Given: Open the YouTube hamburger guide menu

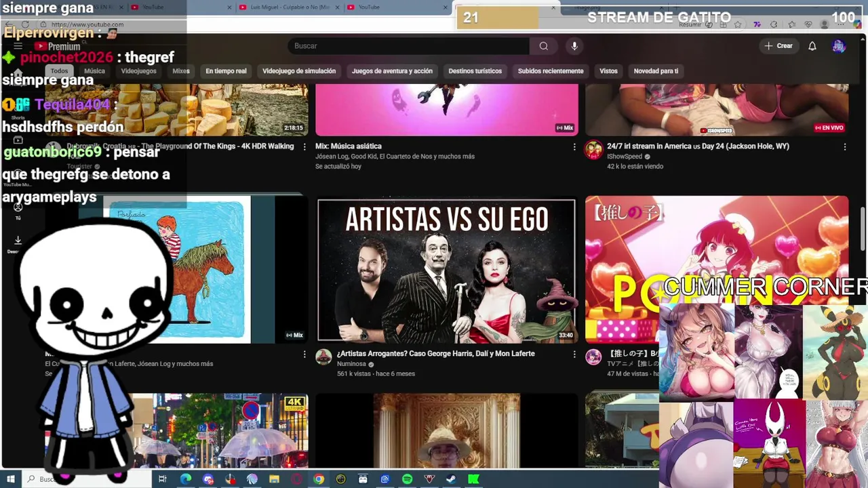Looking at the screenshot, I should coord(18,46).
